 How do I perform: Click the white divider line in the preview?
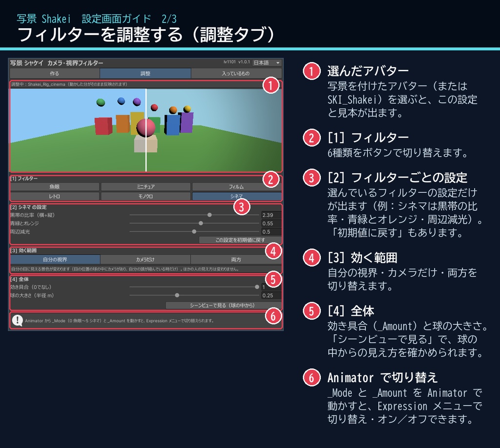click(x=146, y=130)
